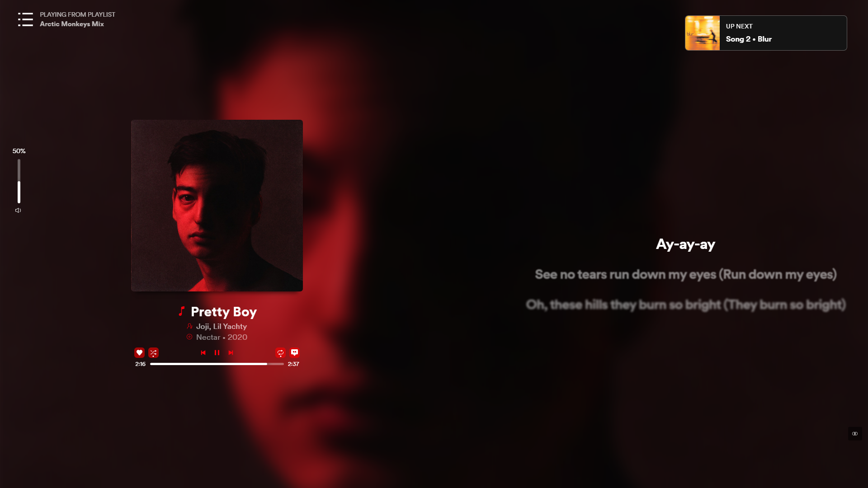Jump to lyric 'See no tears run down'
Screen dimensions: 868x488
tap(685, 274)
